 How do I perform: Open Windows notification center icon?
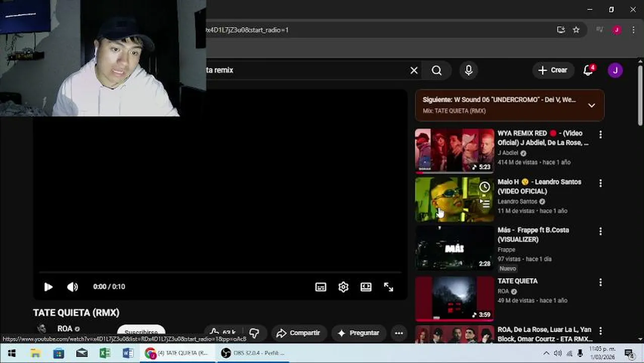click(x=629, y=353)
